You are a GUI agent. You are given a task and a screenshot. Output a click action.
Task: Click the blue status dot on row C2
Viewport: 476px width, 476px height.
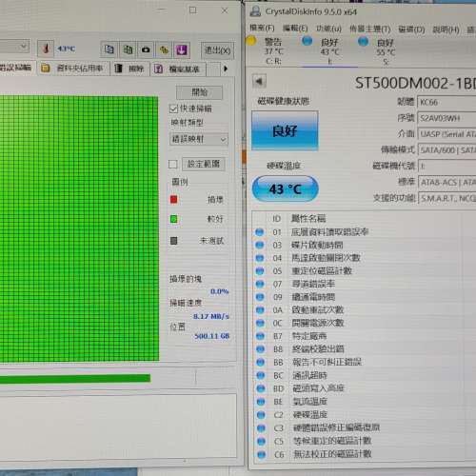261,415
